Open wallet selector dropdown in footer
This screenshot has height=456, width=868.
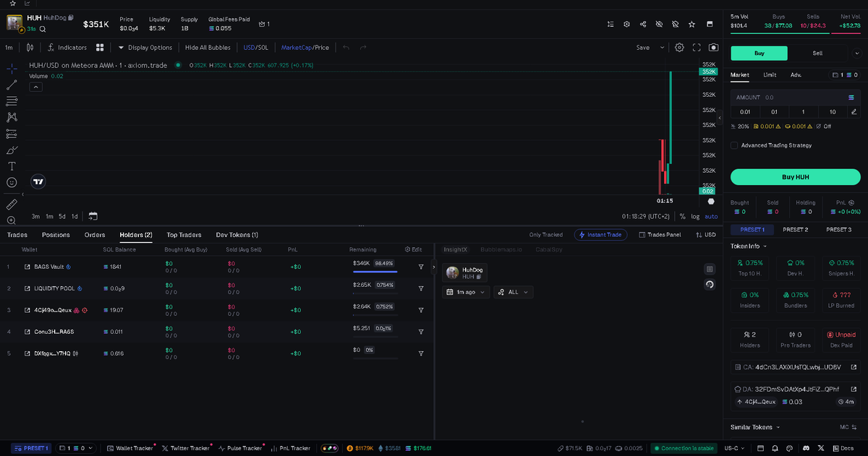75,448
